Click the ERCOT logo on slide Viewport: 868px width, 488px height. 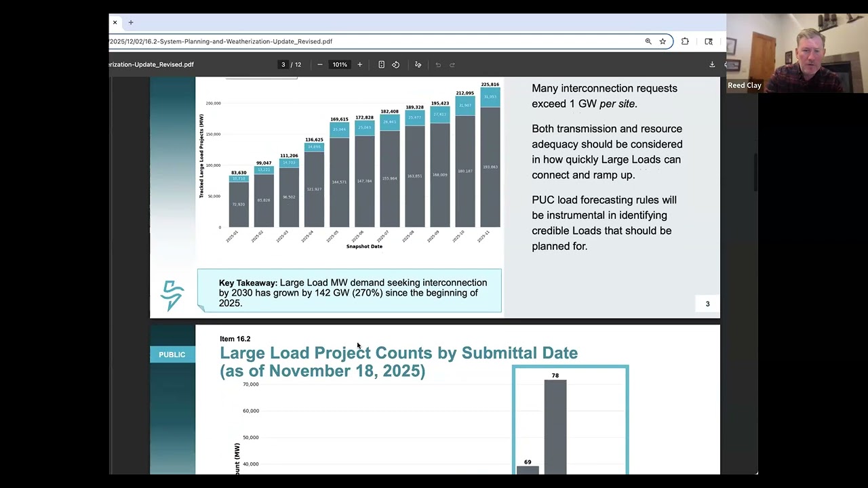pos(172,296)
